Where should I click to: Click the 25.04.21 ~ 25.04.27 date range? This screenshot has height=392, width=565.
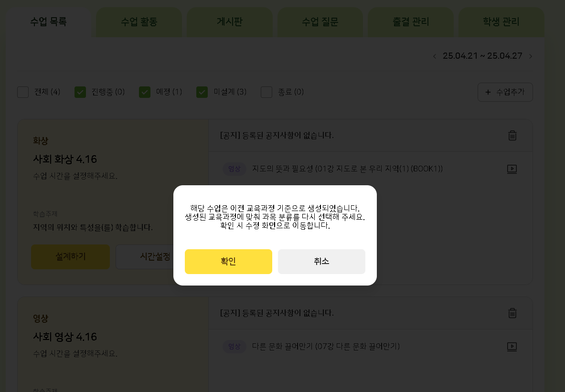(482, 56)
